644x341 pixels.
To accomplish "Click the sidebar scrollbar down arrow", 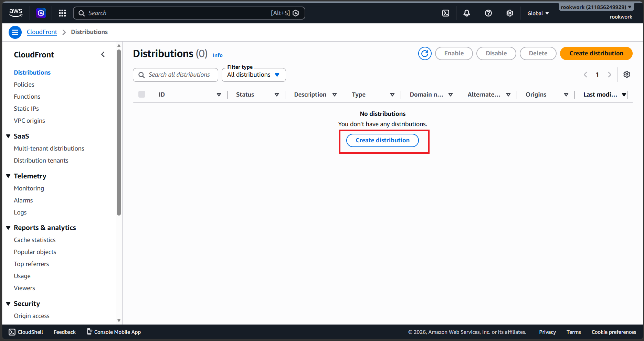I will pos(119,320).
